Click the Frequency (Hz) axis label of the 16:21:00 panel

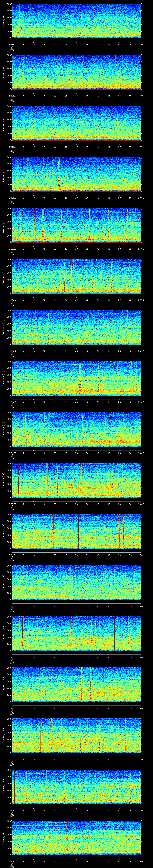point(3,276)
